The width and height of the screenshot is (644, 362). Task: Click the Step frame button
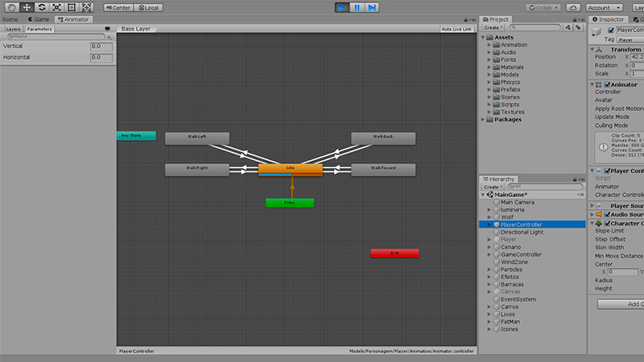[372, 7]
